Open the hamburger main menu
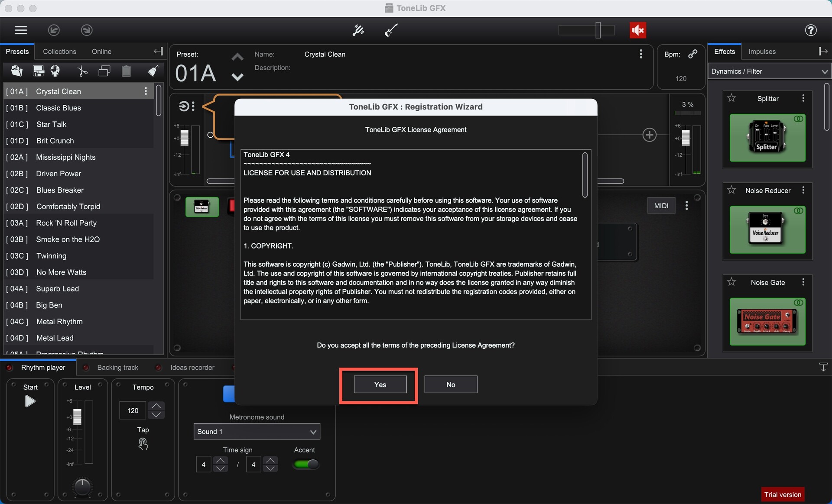832x504 pixels. pyautogui.click(x=21, y=30)
